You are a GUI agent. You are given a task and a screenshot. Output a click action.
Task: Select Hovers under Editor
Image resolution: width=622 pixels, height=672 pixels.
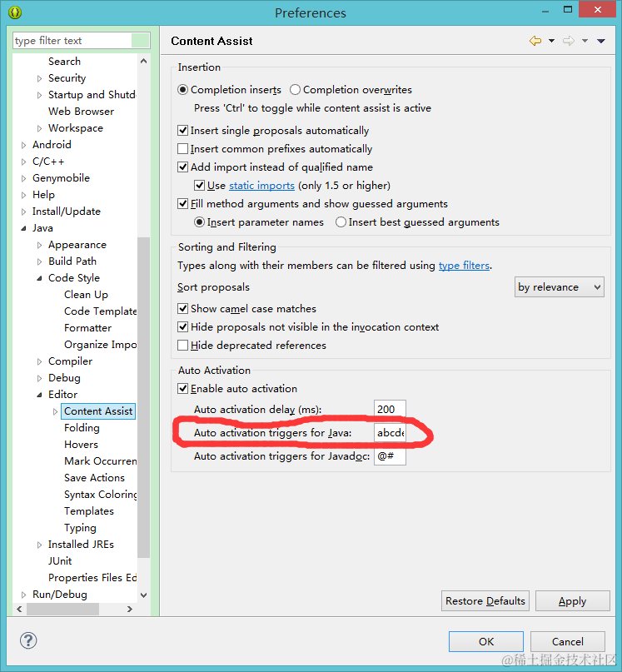81,445
